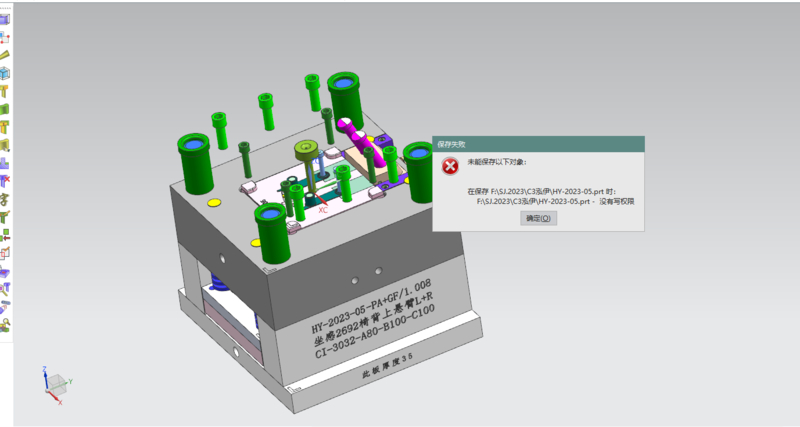Select engraved text CI-3032-A80-B100-C100 on mold
The width and height of the screenshot is (800, 427).
pyautogui.click(x=375, y=332)
